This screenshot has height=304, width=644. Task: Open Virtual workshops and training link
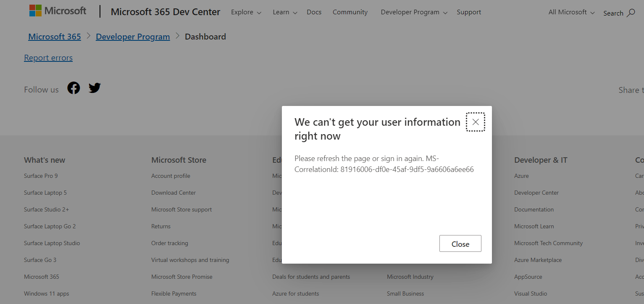point(190,260)
